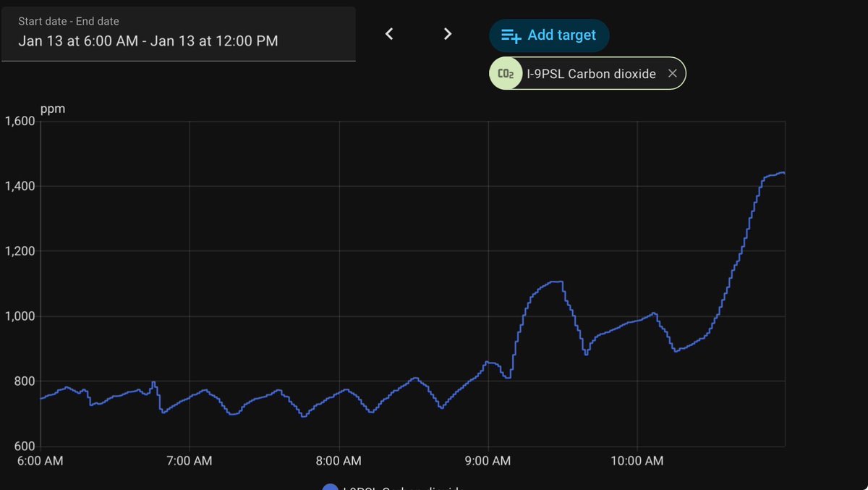Click the 9:00 AM axis label
868x490 pixels.
pyautogui.click(x=488, y=460)
